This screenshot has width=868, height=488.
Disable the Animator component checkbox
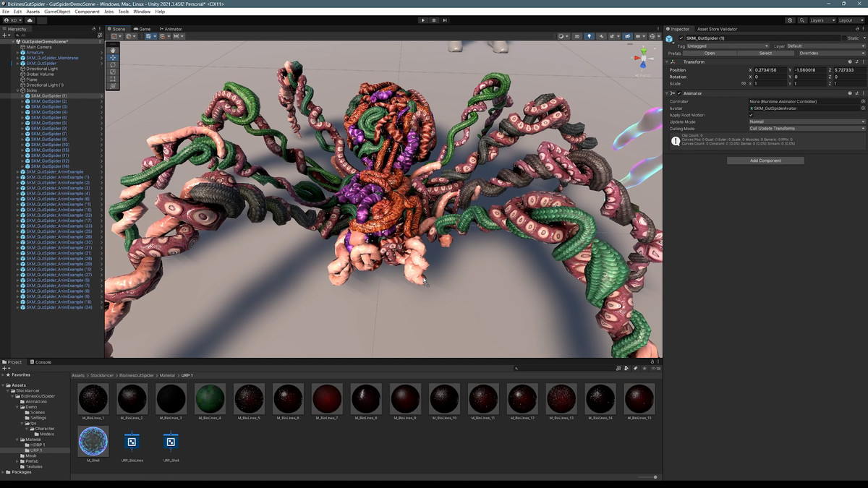[679, 93]
